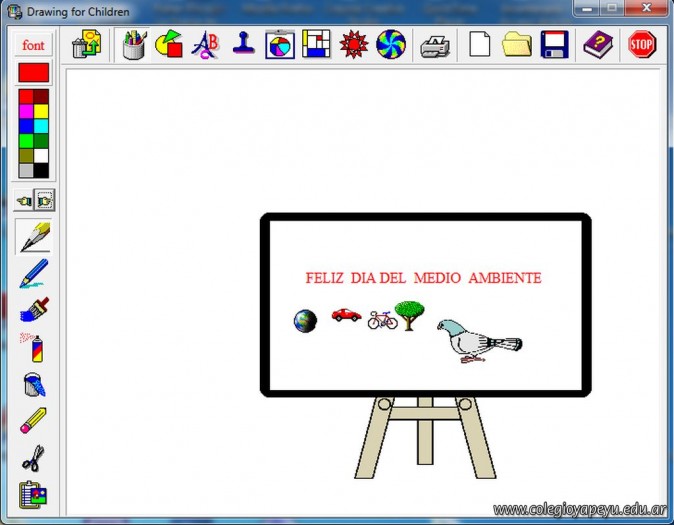
Task: Open the text letters tool
Action: 205,45
